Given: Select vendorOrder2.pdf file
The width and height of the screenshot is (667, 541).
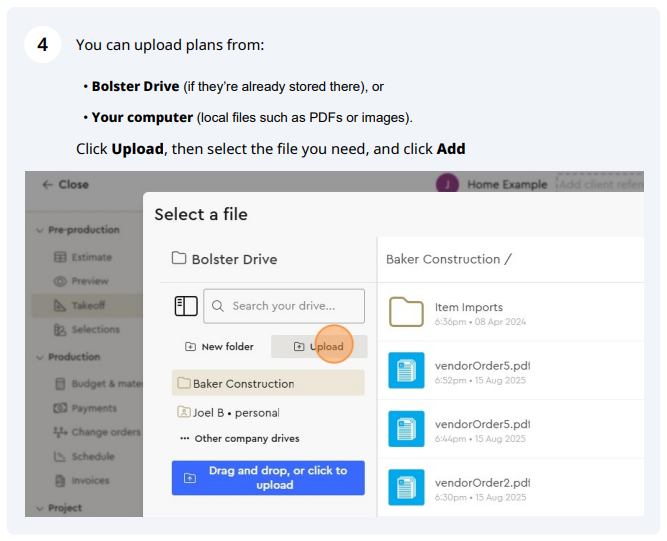Looking at the screenshot, I should pos(510,488).
